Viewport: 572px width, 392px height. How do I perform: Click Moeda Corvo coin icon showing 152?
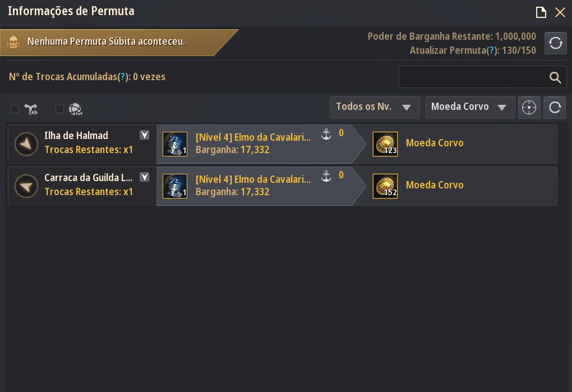click(385, 186)
